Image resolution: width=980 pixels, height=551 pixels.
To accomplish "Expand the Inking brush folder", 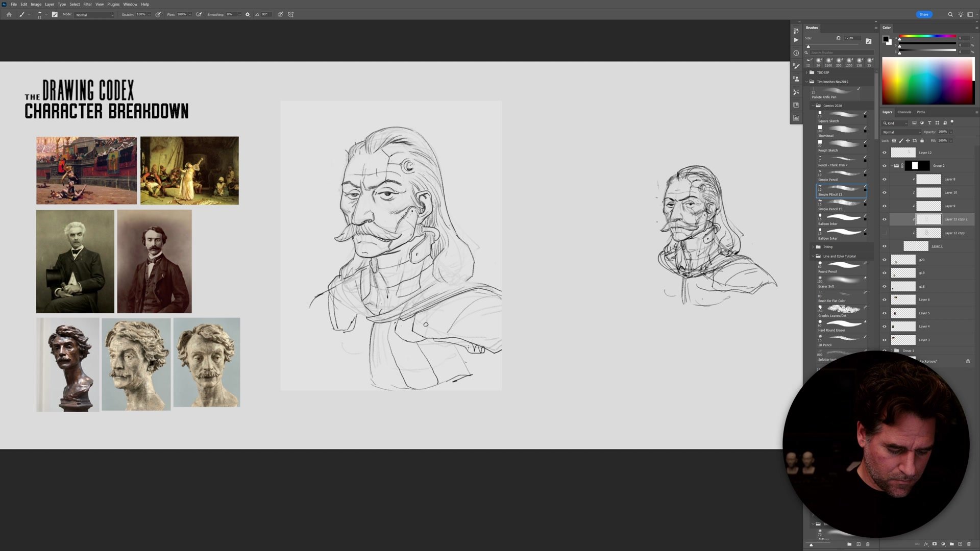I will coord(813,247).
